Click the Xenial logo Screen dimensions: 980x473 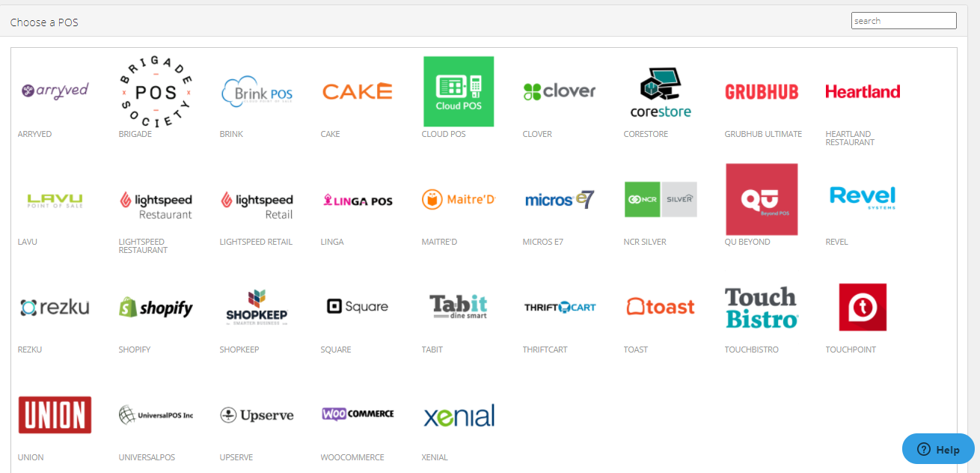459,415
